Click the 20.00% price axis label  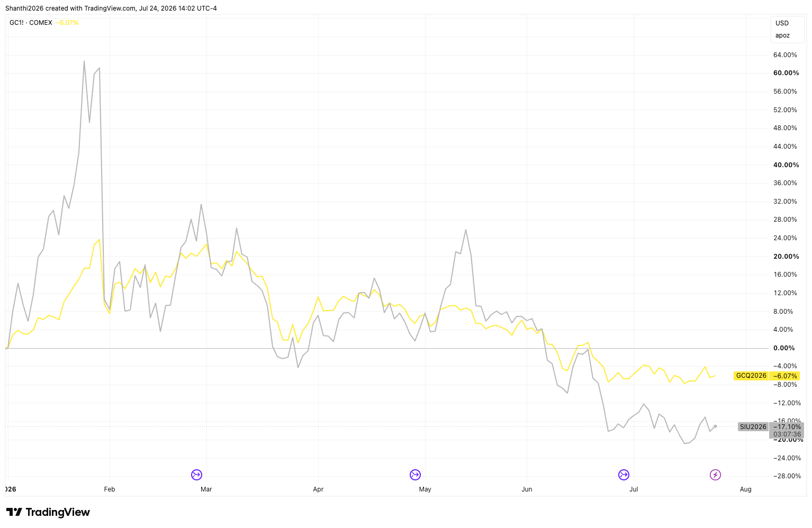786,257
